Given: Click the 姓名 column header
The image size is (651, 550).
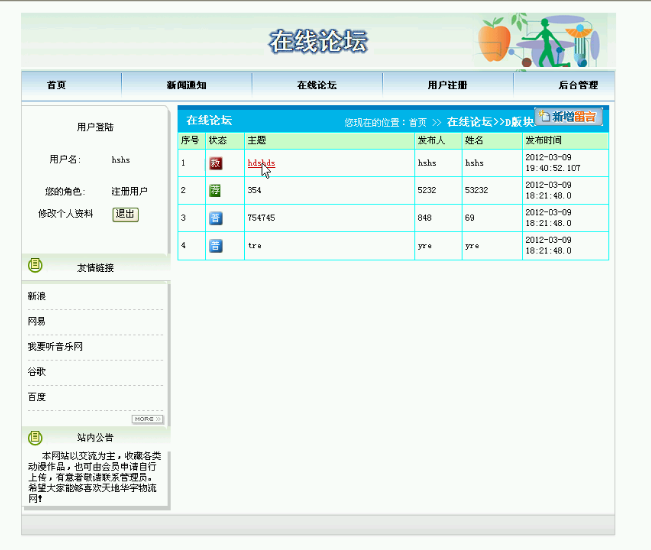Looking at the screenshot, I should pos(474,140).
